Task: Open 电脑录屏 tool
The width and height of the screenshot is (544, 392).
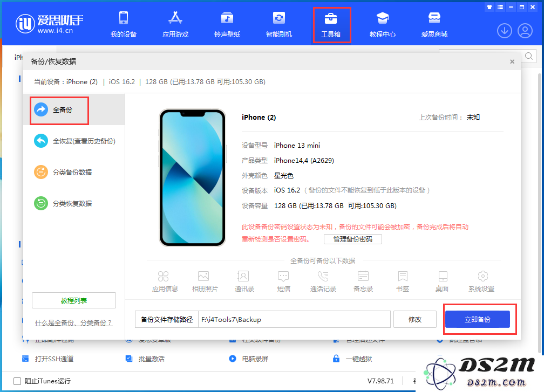Action: [x=249, y=359]
